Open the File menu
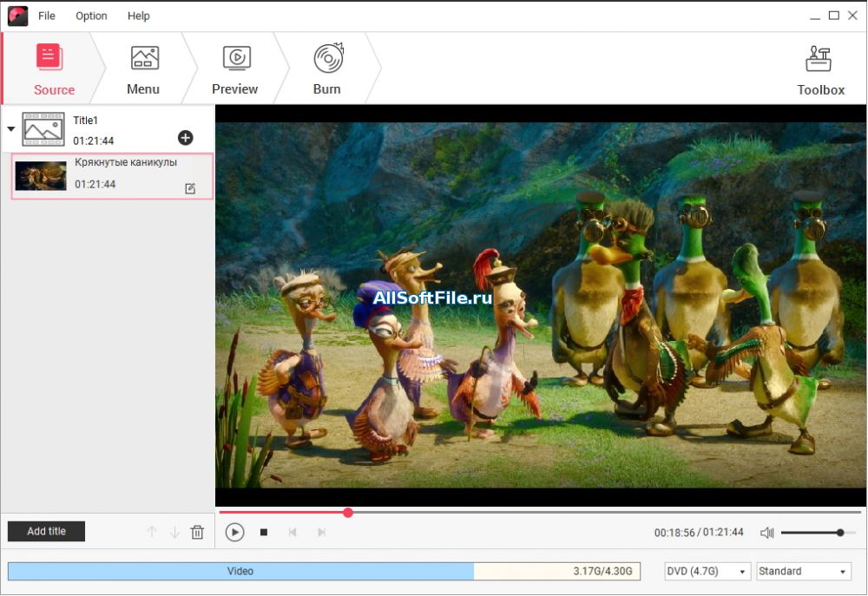The image size is (868, 596). pos(47,16)
